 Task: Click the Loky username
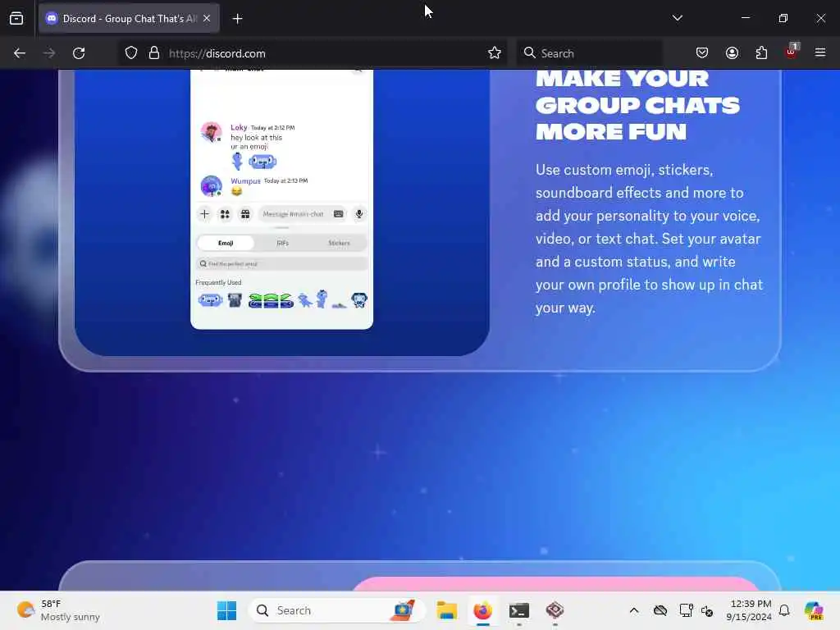(239, 127)
